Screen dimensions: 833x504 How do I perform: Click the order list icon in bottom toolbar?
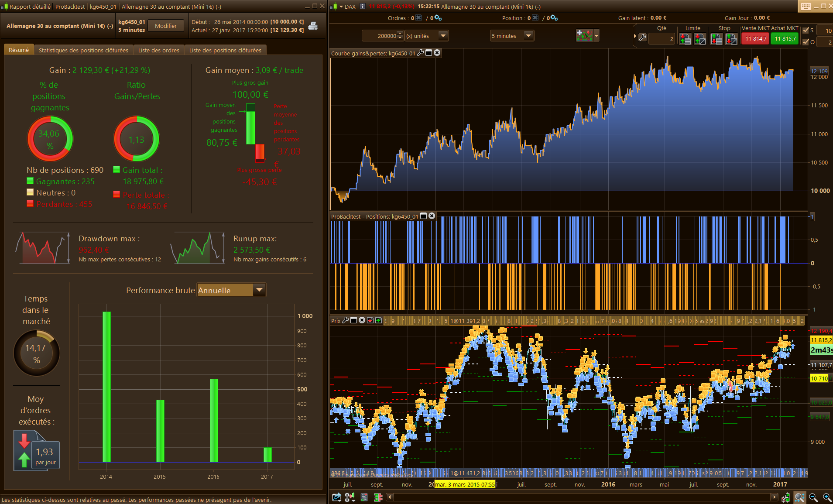click(x=364, y=497)
